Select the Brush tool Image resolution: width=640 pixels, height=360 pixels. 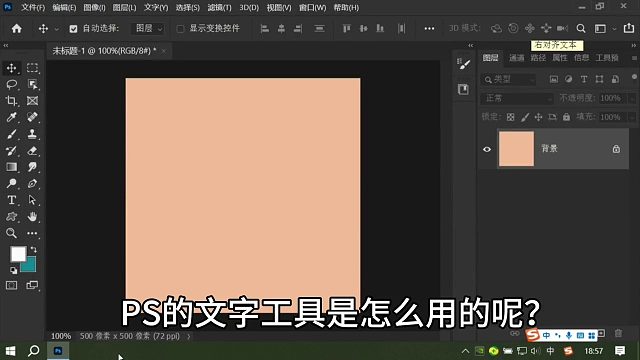point(11,134)
